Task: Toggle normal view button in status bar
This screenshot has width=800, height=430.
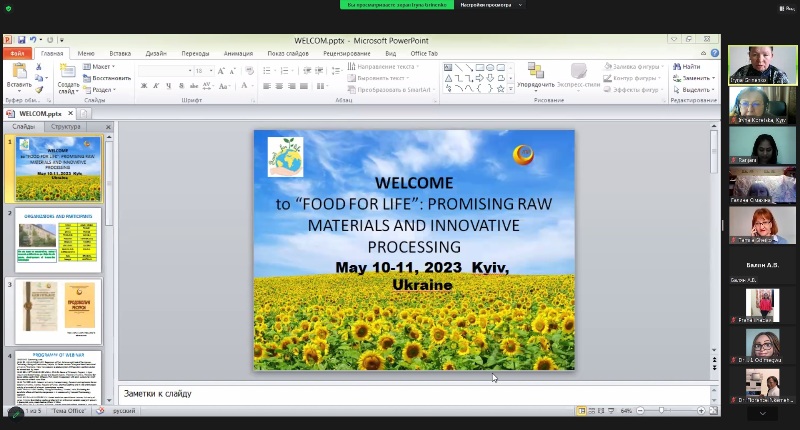Action: click(582, 411)
